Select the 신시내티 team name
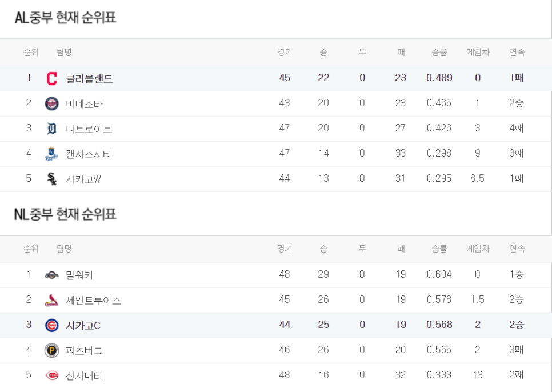552x392 pixels. click(x=84, y=375)
